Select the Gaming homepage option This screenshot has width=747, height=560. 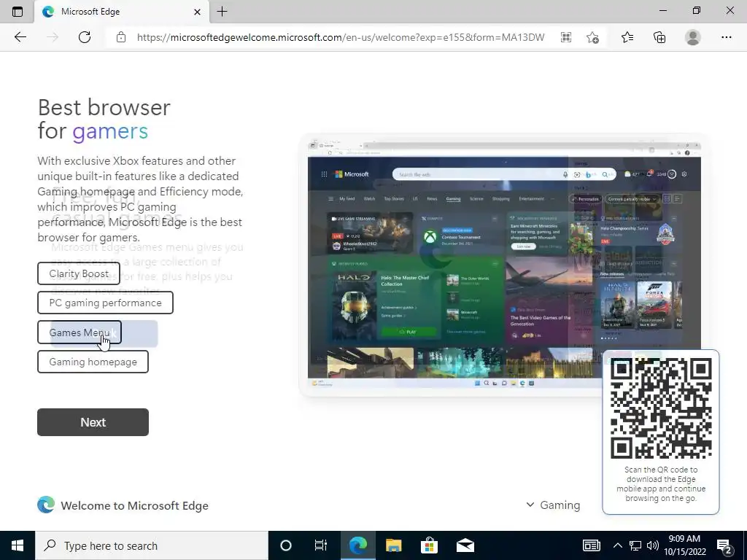(x=93, y=362)
